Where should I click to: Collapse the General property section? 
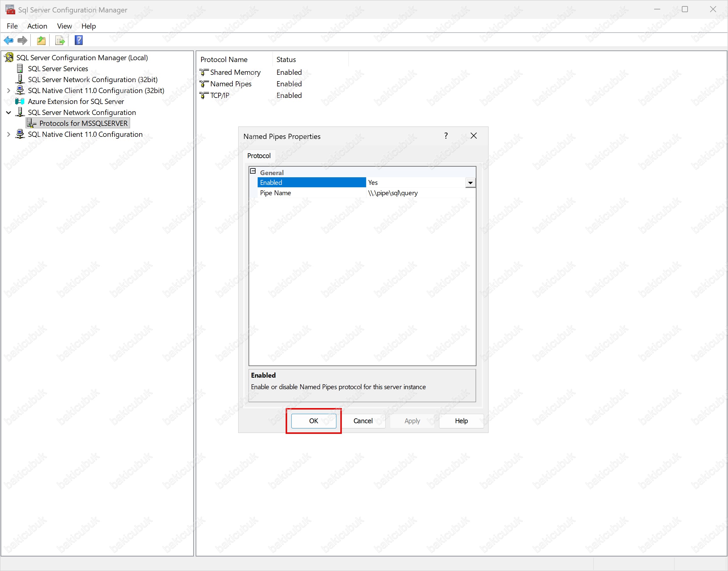[253, 171]
